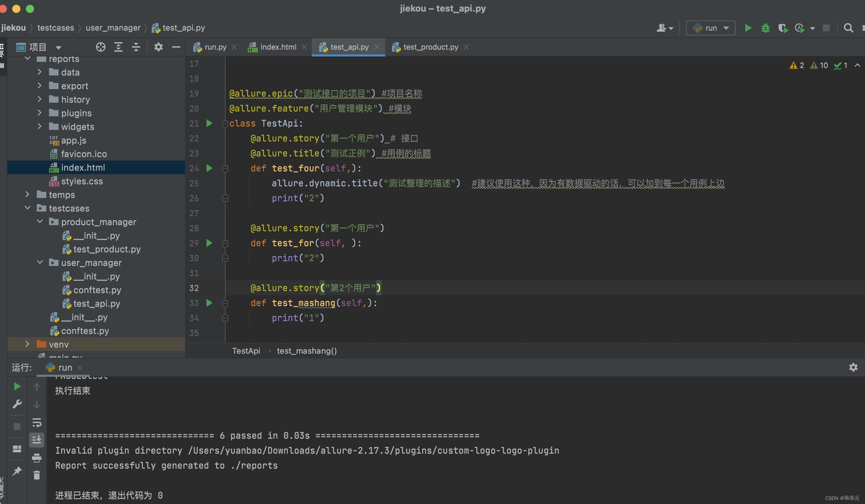This screenshot has width=865, height=504.
Task: Click testcases in navigation bar
Action: coord(55,28)
